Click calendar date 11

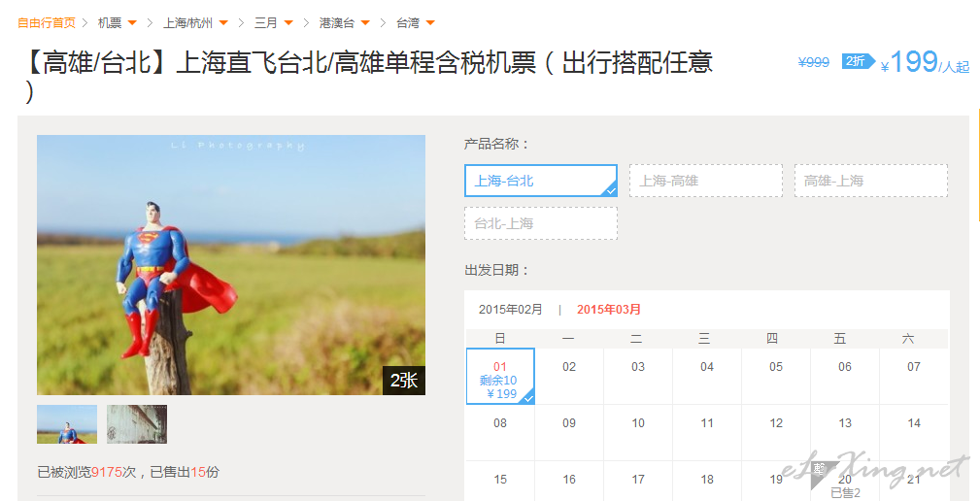(707, 432)
